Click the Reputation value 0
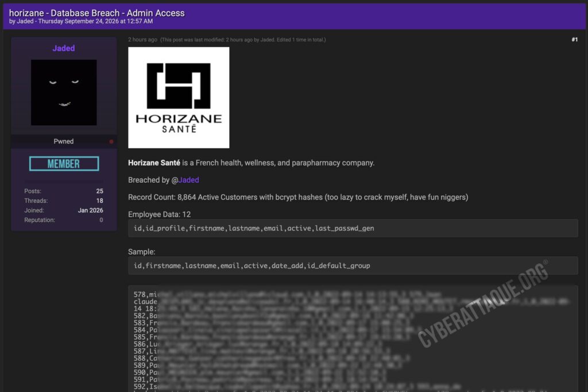Image resolution: width=588 pixels, height=392 pixels. point(101,220)
